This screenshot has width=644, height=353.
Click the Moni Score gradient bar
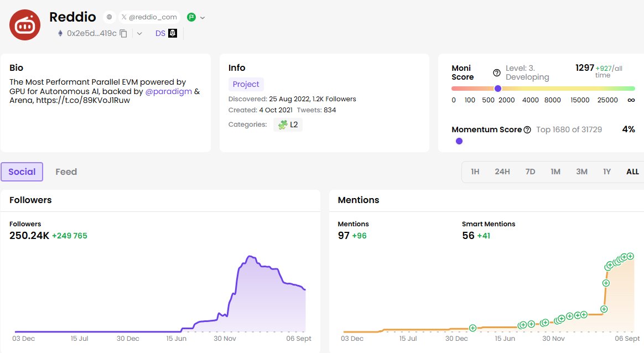pyautogui.click(x=543, y=89)
